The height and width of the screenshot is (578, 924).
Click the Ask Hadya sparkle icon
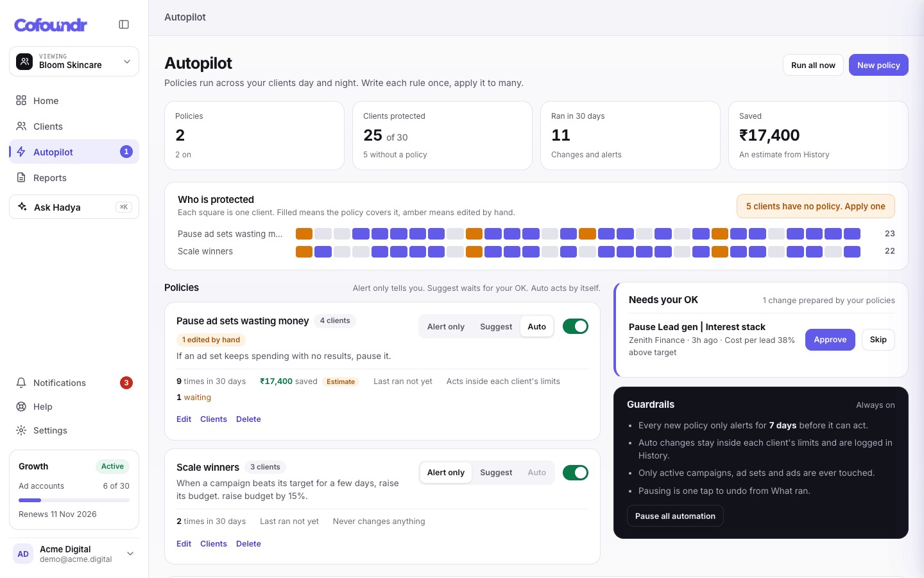[x=22, y=207]
